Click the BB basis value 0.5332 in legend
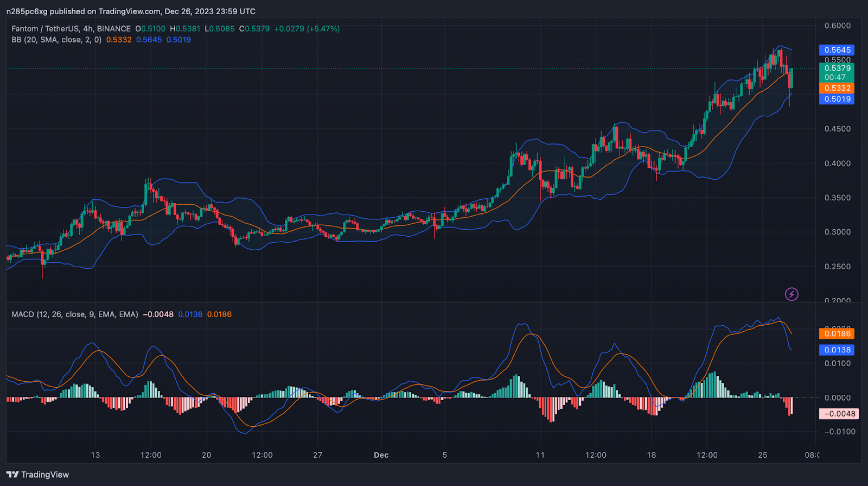Screen dimensions: 868x486 [119, 40]
